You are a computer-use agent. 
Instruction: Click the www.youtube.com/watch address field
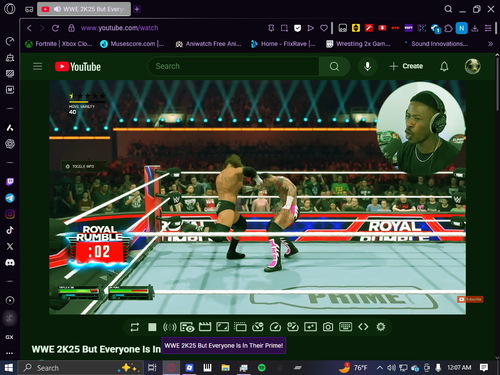point(119,28)
